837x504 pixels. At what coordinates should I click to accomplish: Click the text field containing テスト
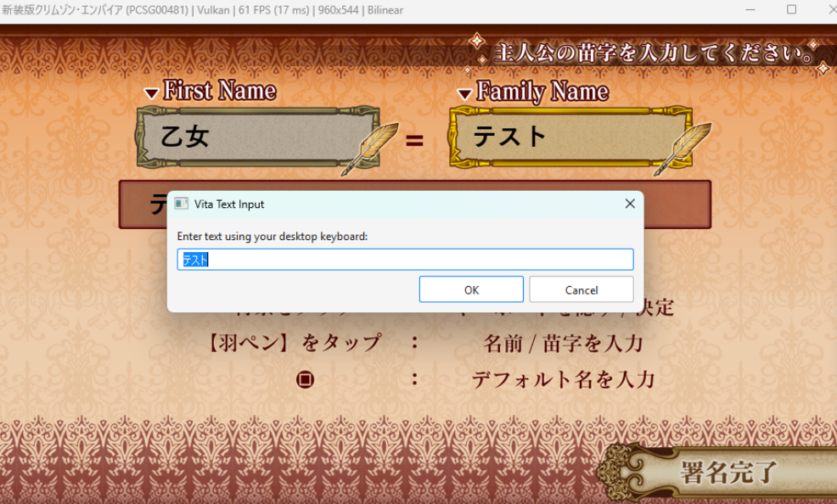(x=405, y=260)
